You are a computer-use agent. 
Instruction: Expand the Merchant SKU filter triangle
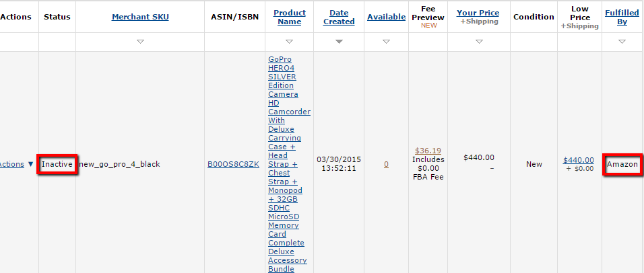point(140,42)
